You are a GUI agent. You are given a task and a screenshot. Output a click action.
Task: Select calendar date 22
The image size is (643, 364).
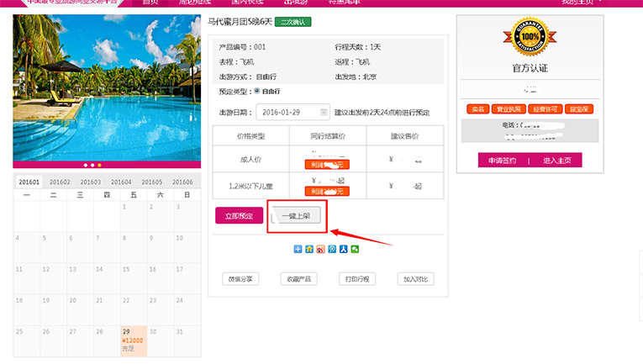[x=134, y=309]
